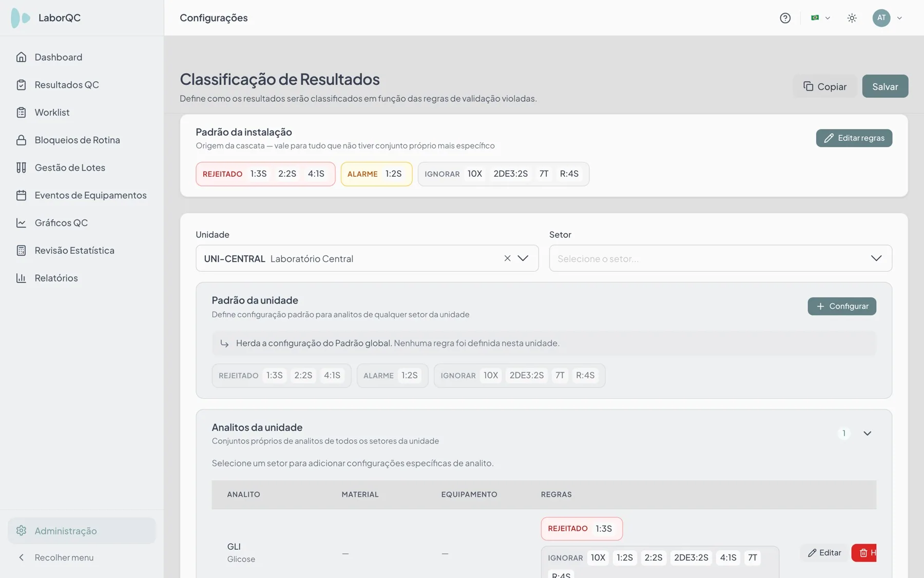This screenshot has width=924, height=578.
Task: Click REJEITADO 1:3S rule in installation default
Action: click(x=259, y=174)
